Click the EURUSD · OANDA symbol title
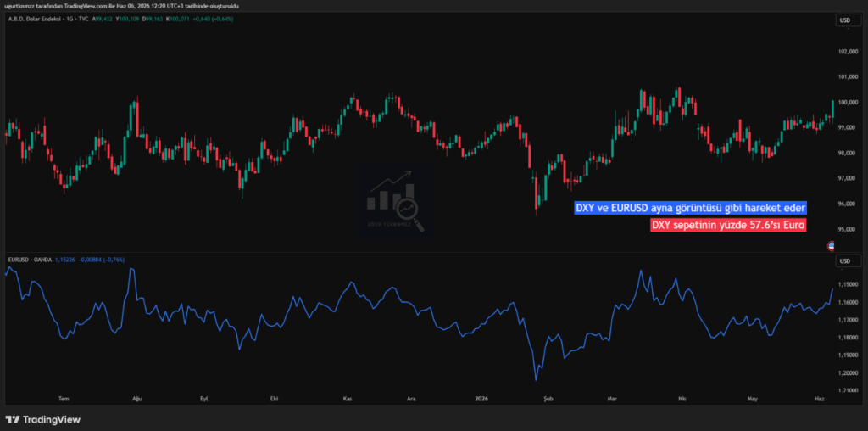This screenshot has width=868, height=431. point(30,260)
